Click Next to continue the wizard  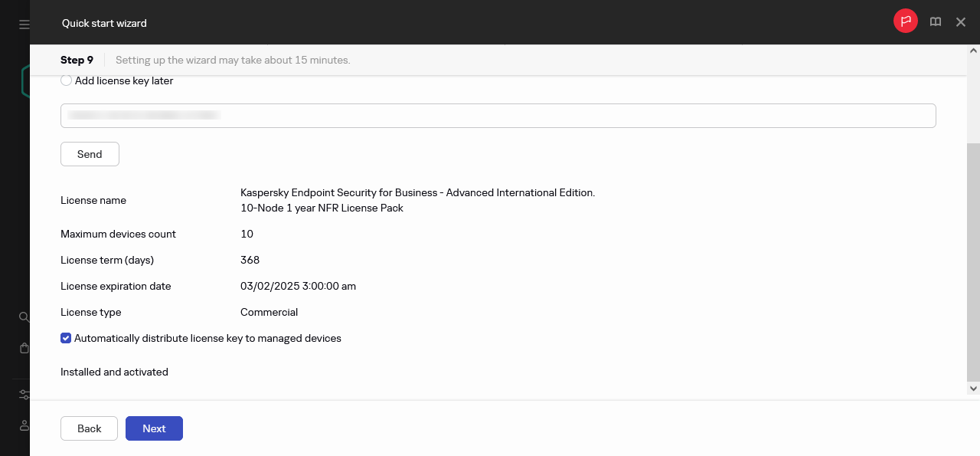coord(154,428)
